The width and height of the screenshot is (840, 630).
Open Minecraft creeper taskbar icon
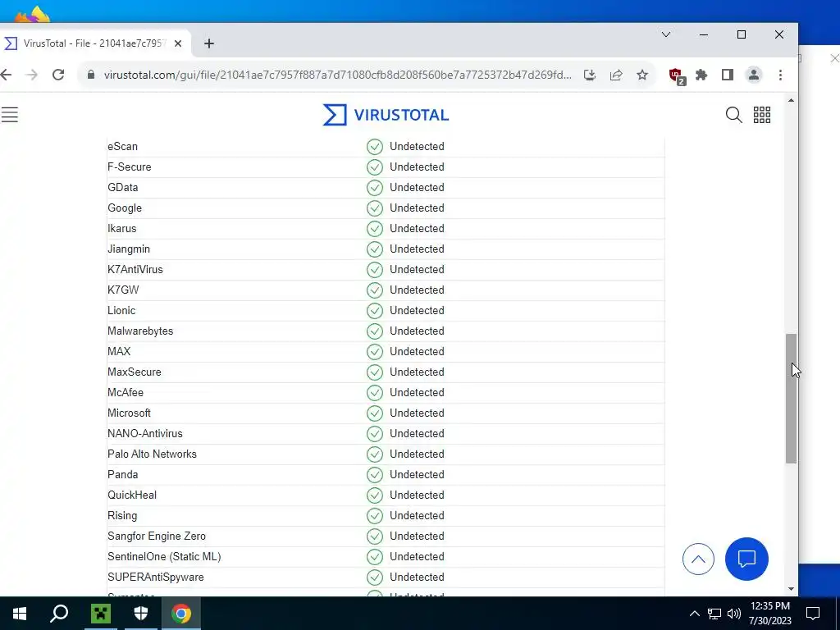[x=100, y=614]
